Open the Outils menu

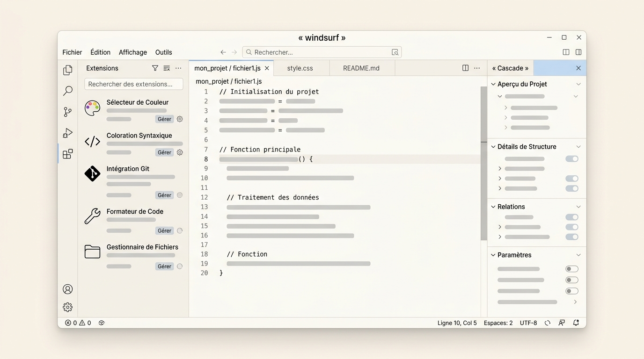tap(164, 52)
